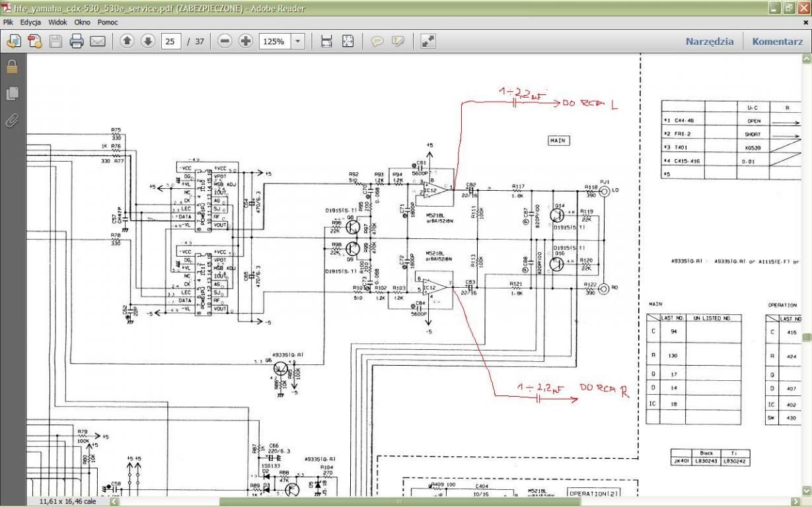This screenshot has height=507, width=812.
Task: Open the Plik menu
Action: pyautogui.click(x=9, y=22)
